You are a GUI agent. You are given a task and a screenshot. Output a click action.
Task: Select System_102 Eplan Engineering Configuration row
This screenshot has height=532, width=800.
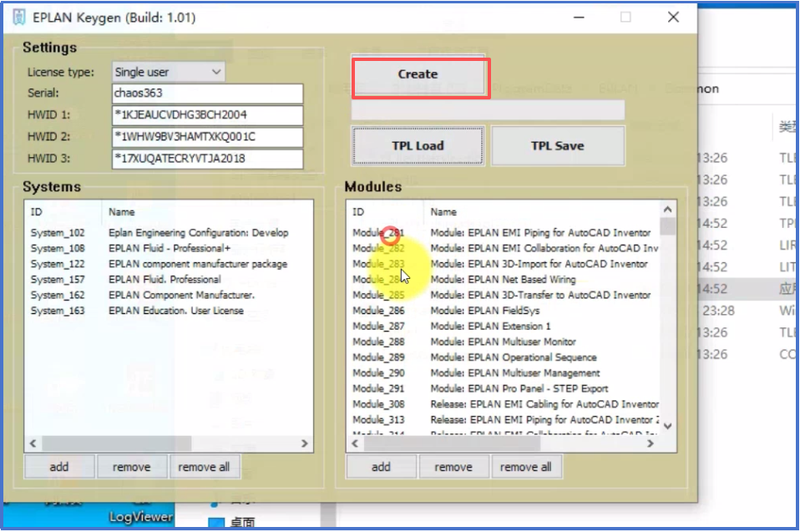point(168,233)
